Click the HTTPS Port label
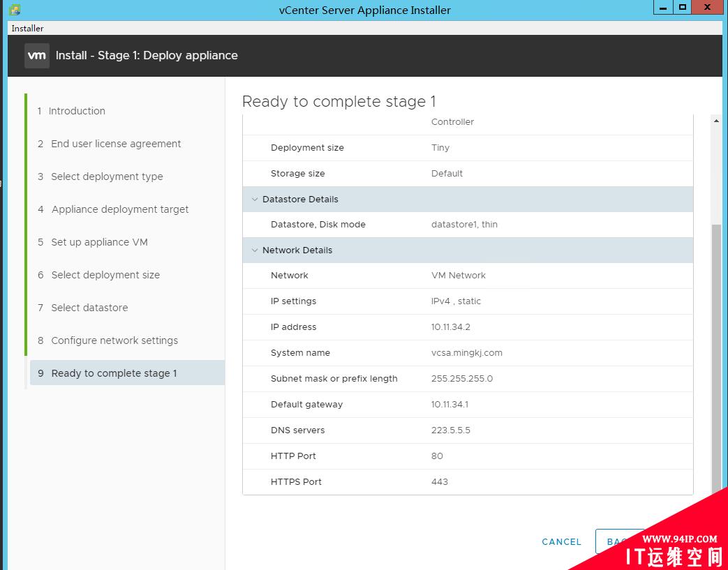728x570 pixels. click(x=296, y=482)
